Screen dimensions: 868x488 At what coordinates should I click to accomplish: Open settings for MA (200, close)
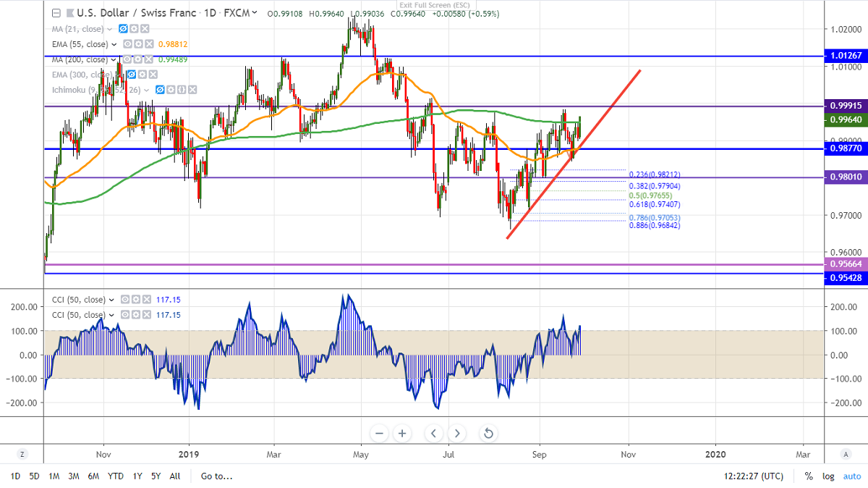coord(138,59)
